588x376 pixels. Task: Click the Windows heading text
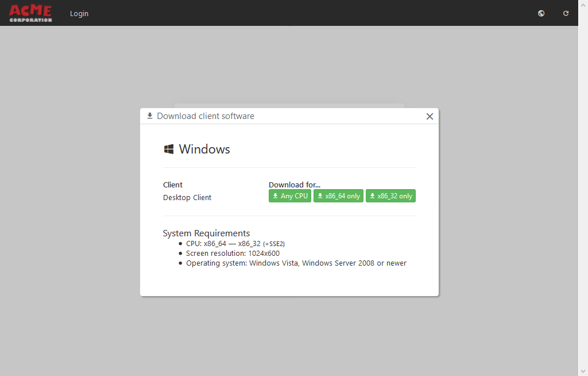tap(204, 149)
